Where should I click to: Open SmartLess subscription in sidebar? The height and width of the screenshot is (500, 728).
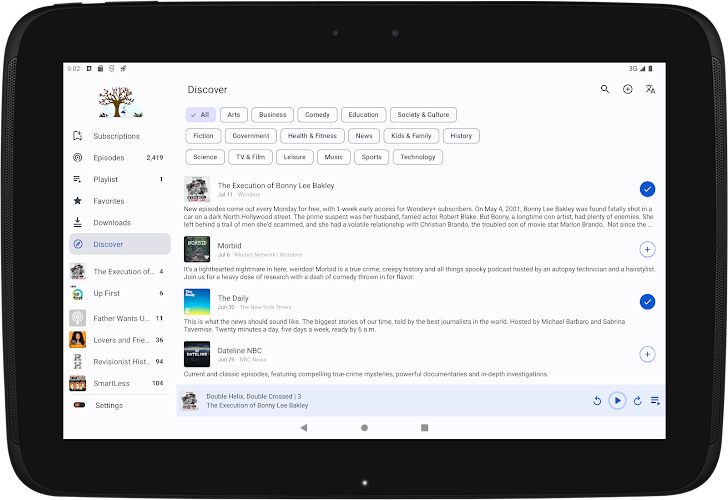click(120, 383)
